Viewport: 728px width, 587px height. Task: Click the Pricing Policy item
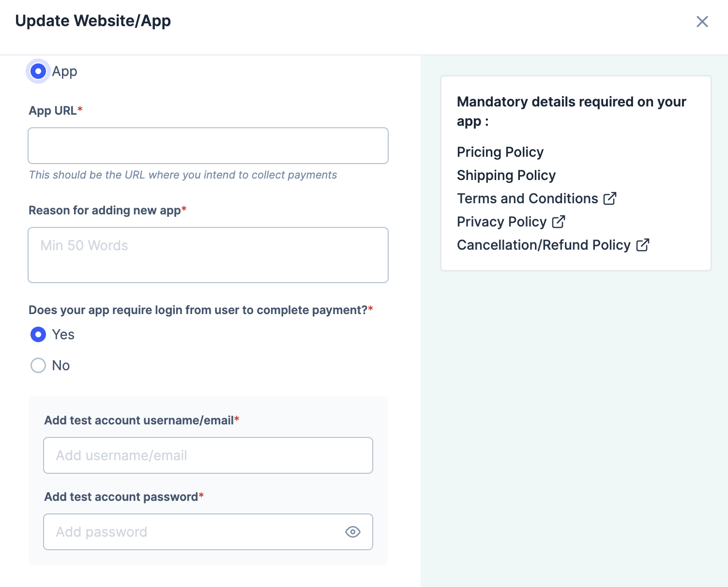tap(500, 152)
